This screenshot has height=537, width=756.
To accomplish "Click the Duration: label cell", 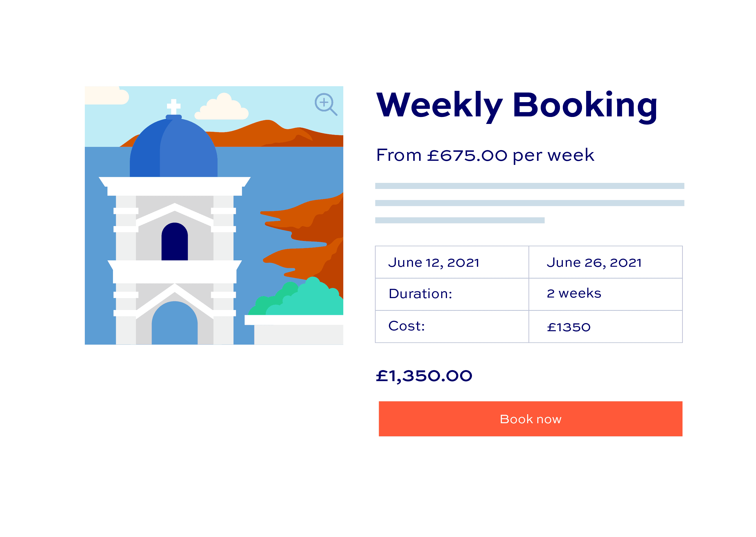I will 452,294.
